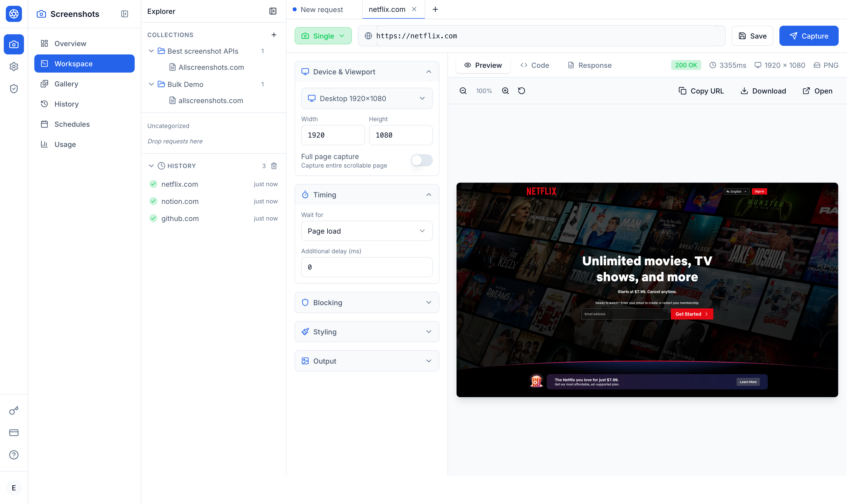
Task: Click the zoom out magnifier icon
Action: (463, 91)
